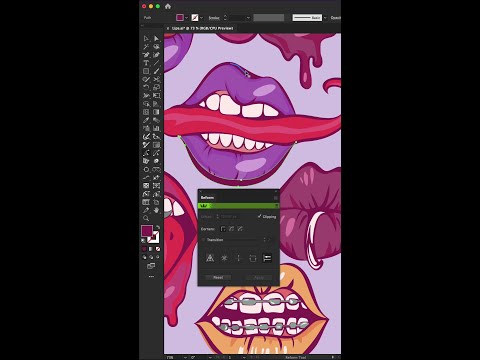The height and width of the screenshot is (360, 480).
Task: Select the Mesh tool
Action: (146, 112)
